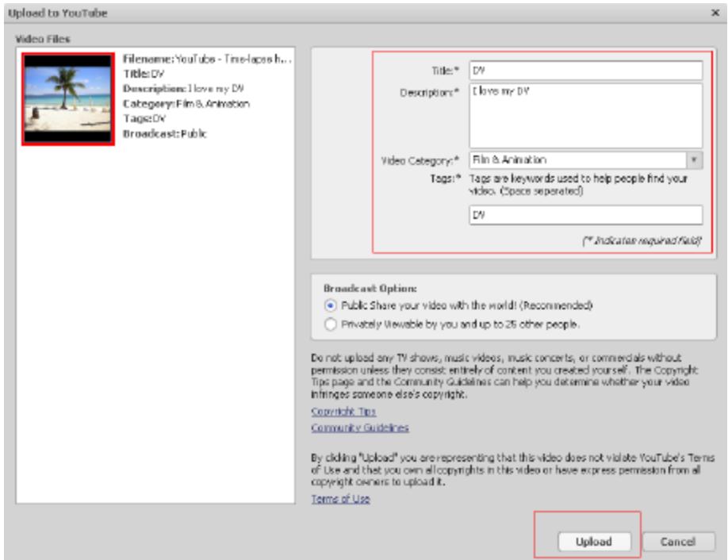Viewport: 728px width, 560px height.
Task: Close the Upload to YouTube window
Action: coord(715,13)
